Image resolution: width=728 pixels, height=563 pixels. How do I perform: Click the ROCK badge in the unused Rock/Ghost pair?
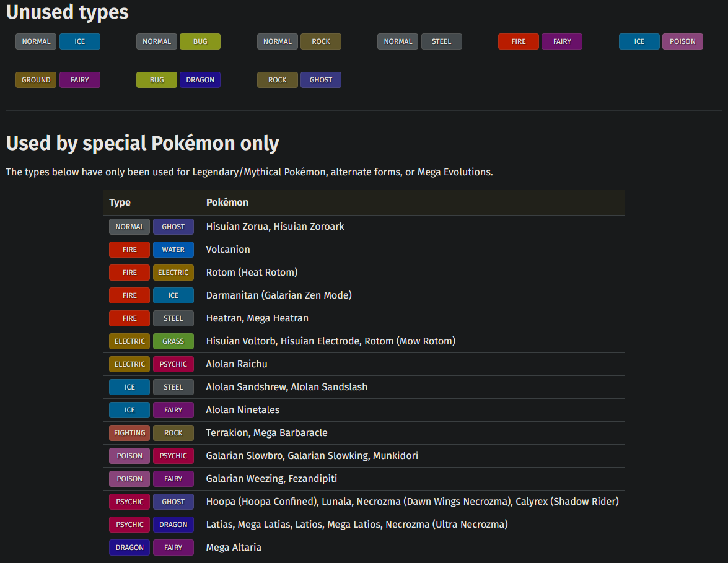tap(278, 80)
